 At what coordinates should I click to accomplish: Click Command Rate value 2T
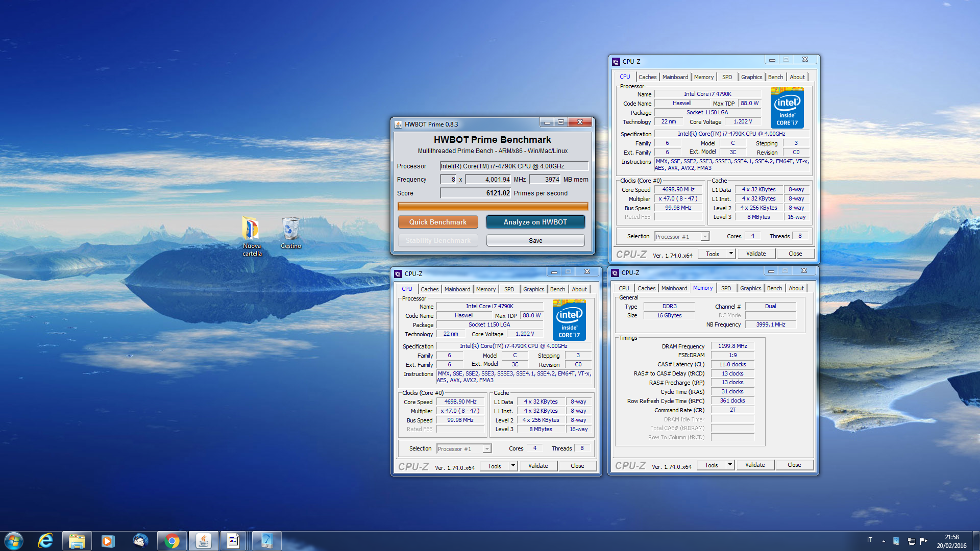pos(732,410)
